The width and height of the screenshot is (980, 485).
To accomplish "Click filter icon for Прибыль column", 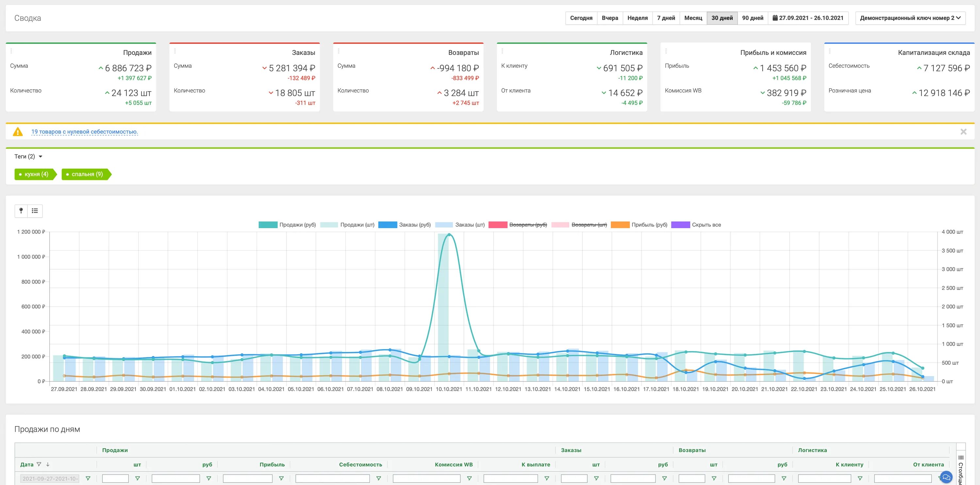I will (282, 478).
